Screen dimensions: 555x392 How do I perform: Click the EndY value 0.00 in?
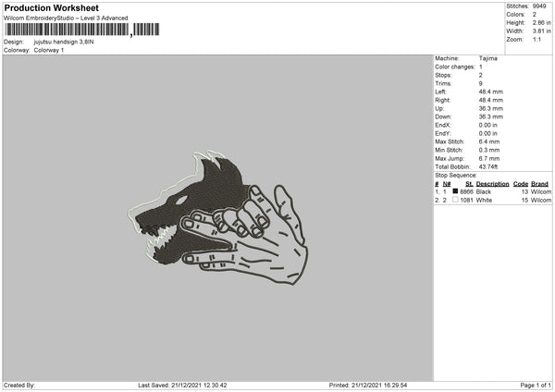[487, 133]
